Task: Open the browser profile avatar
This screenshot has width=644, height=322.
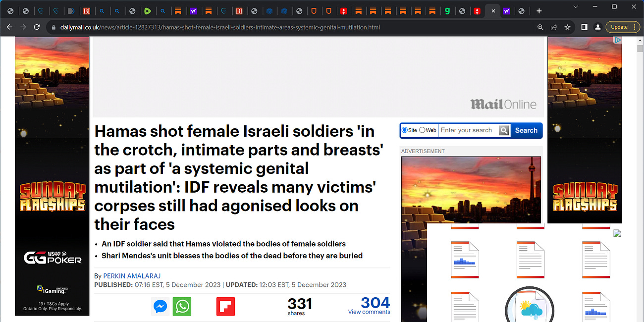Action: 597,27
